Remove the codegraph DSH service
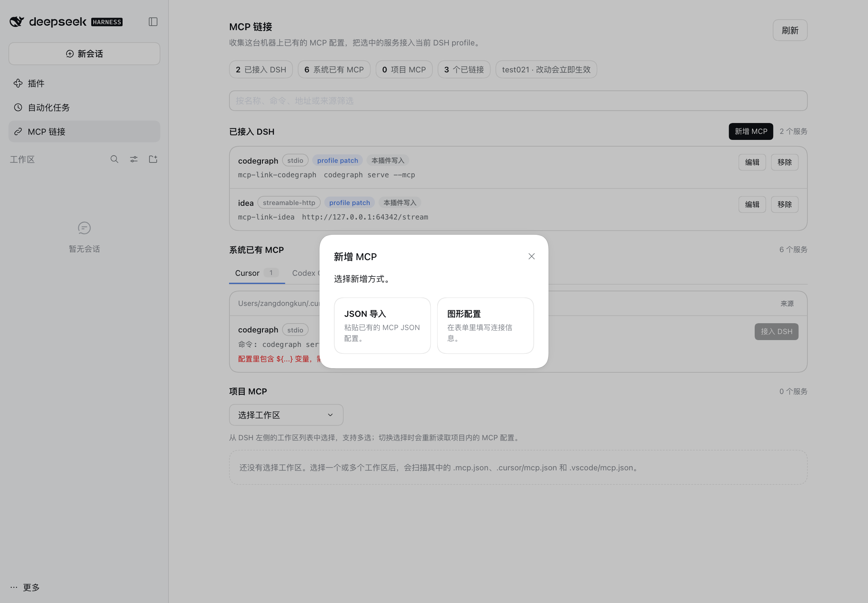 coord(784,162)
